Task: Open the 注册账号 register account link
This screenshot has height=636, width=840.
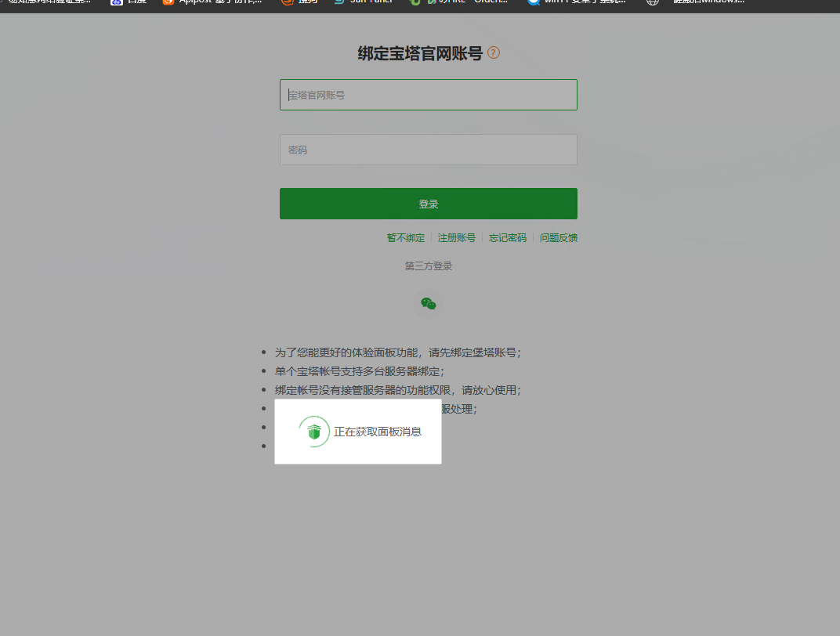Action: click(456, 237)
